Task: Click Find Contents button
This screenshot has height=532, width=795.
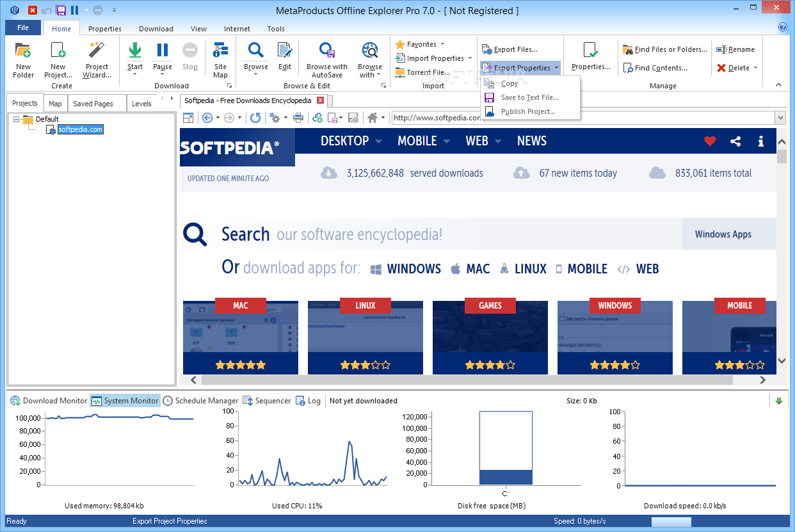Action: (655, 68)
